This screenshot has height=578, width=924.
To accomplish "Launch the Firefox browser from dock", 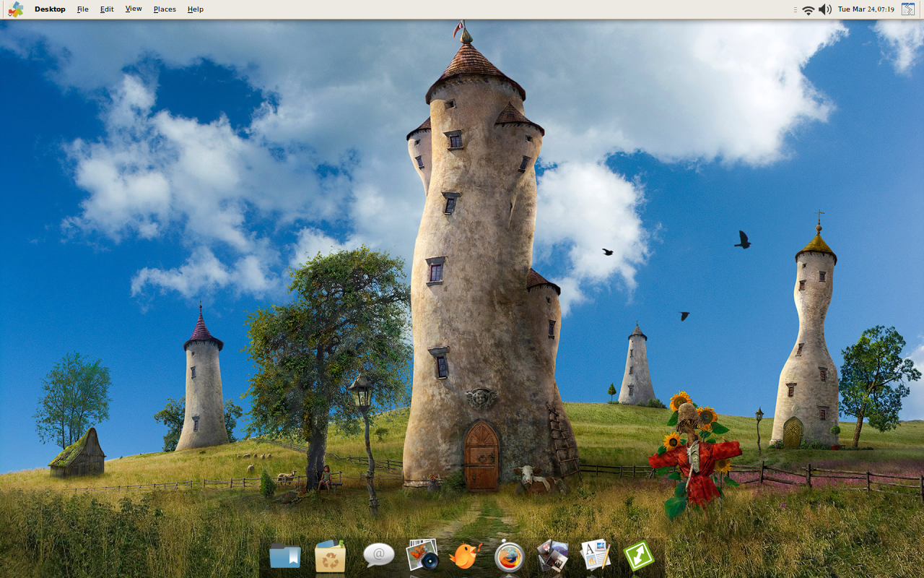I will click(x=510, y=557).
